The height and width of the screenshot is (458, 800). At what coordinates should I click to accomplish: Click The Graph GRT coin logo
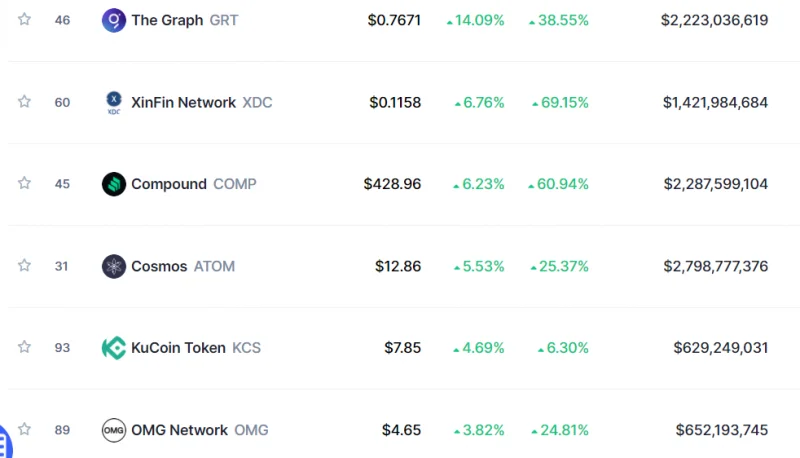pos(114,20)
